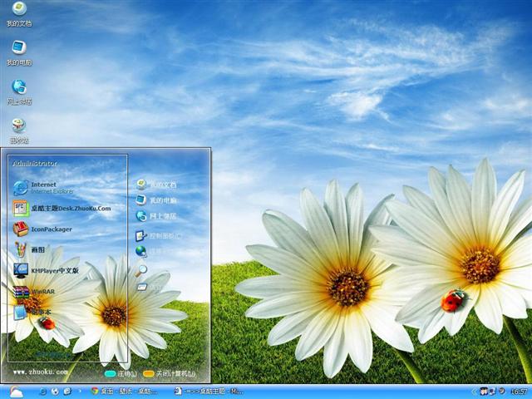Launch IconPackager from Start menu
The image size is (532, 399).
(42, 229)
